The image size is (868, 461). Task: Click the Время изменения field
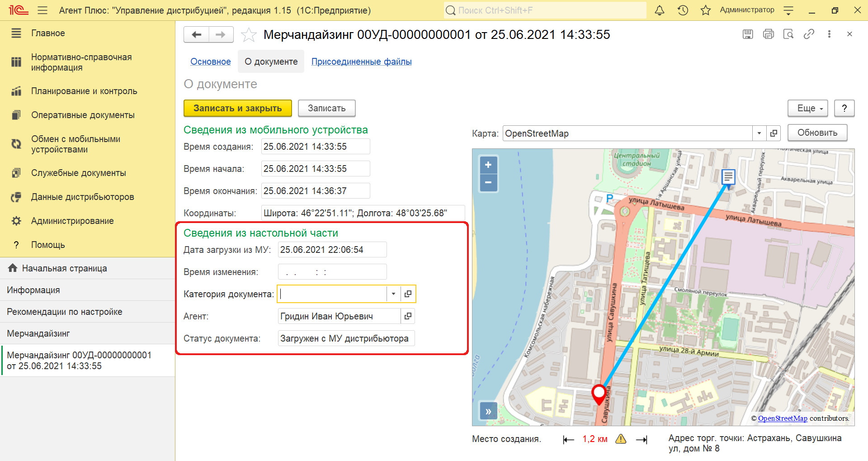[x=332, y=272]
